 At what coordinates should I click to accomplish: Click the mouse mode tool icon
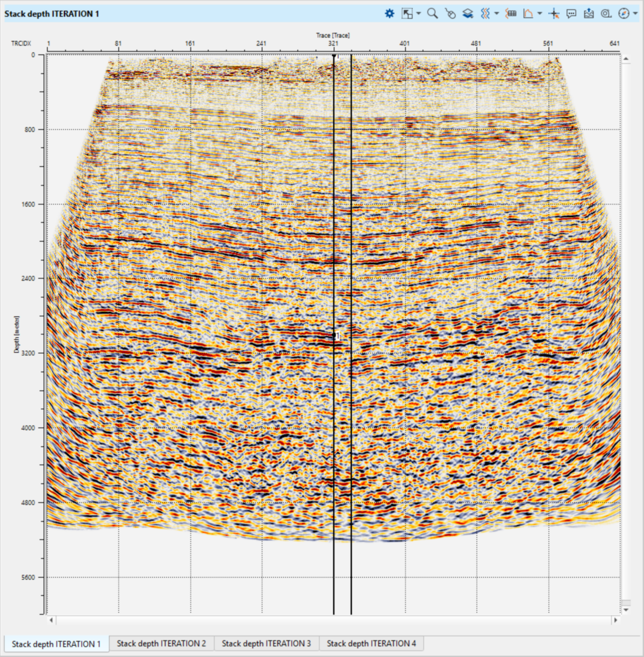[450, 14]
